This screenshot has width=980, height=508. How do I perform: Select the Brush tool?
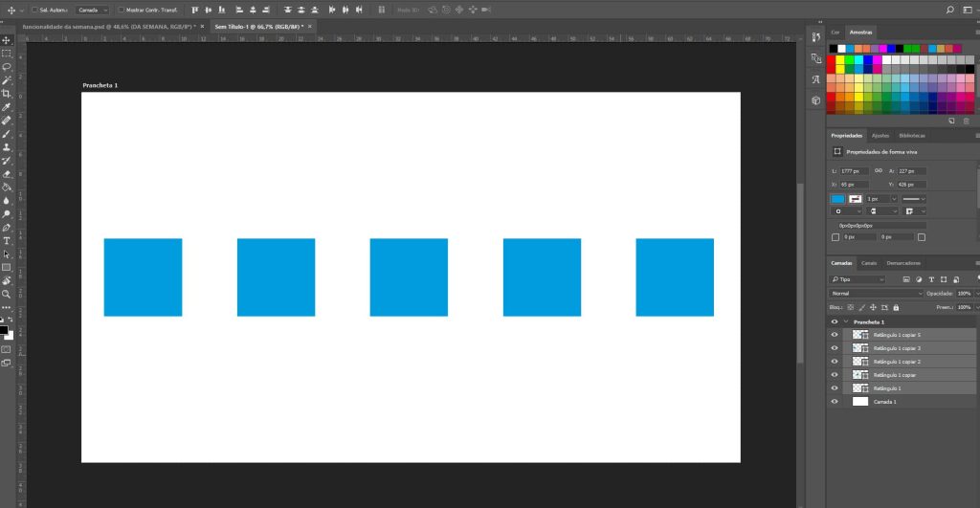tap(7, 134)
